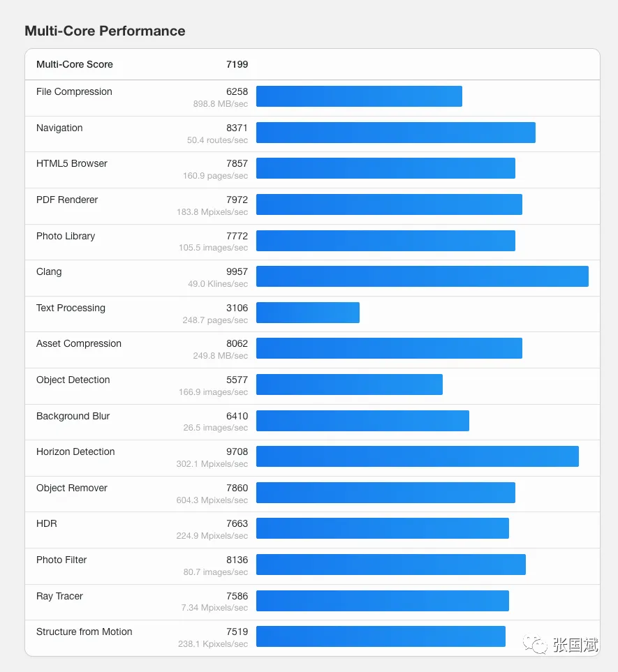
Task: Select the Multi-Core Score row label
Action: (75, 64)
